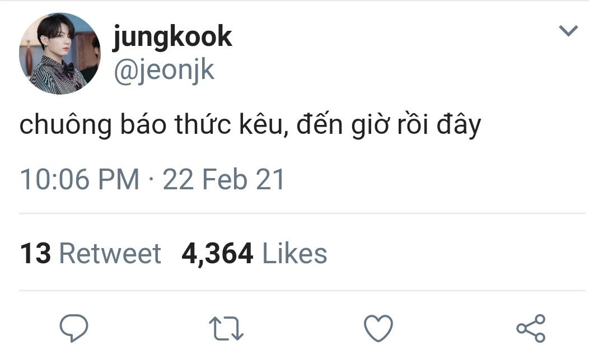Click the "PM" part of the timestamp
Screen dimensions: 589x364
[x=119, y=179]
